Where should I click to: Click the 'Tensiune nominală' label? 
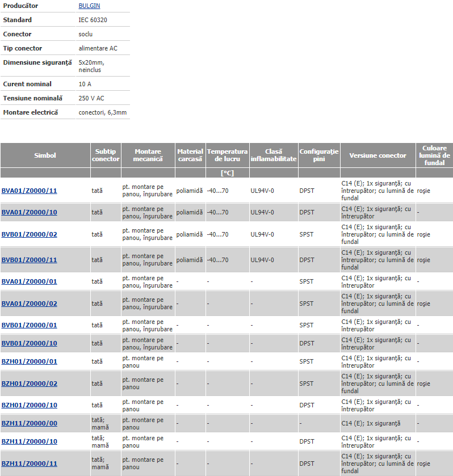pos(32,98)
